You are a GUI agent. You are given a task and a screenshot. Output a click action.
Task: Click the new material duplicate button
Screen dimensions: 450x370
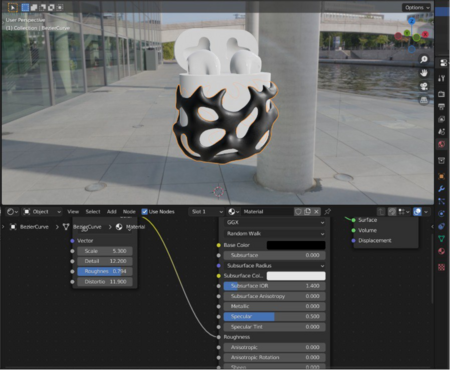pos(307,212)
